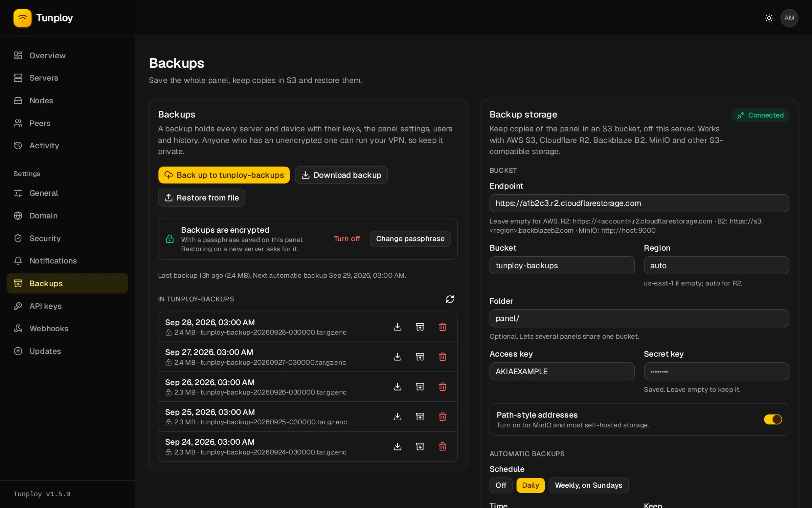Image resolution: width=812 pixels, height=508 pixels.
Task: Download the Sep 25, 2026 backup
Action: click(398, 417)
